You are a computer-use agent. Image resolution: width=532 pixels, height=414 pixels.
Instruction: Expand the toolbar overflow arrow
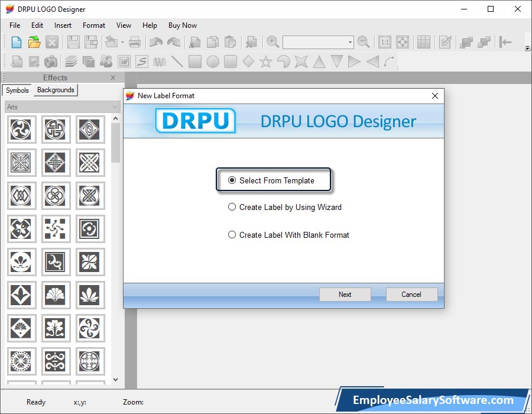pyautogui.click(x=527, y=48)
